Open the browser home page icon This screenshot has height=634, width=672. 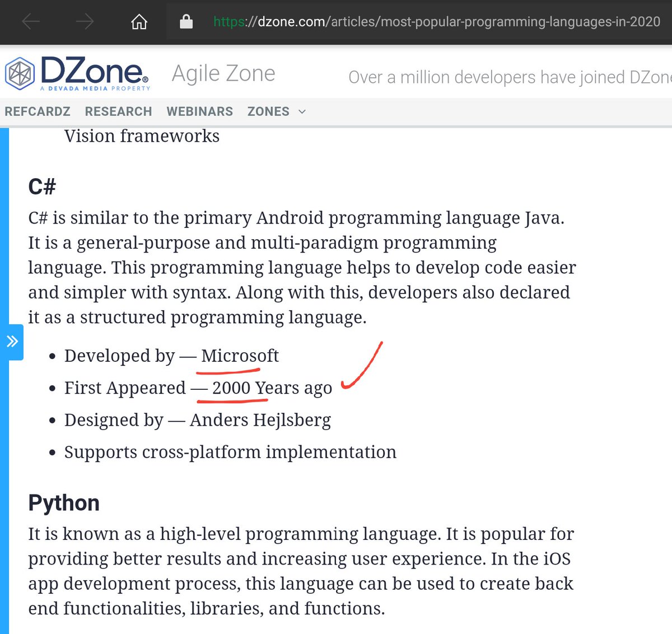[x=139, y=22]
